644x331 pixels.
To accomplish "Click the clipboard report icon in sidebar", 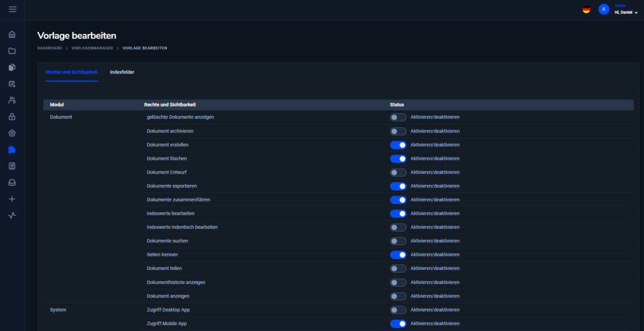I will pyautogui.click(x=12, y=166).
